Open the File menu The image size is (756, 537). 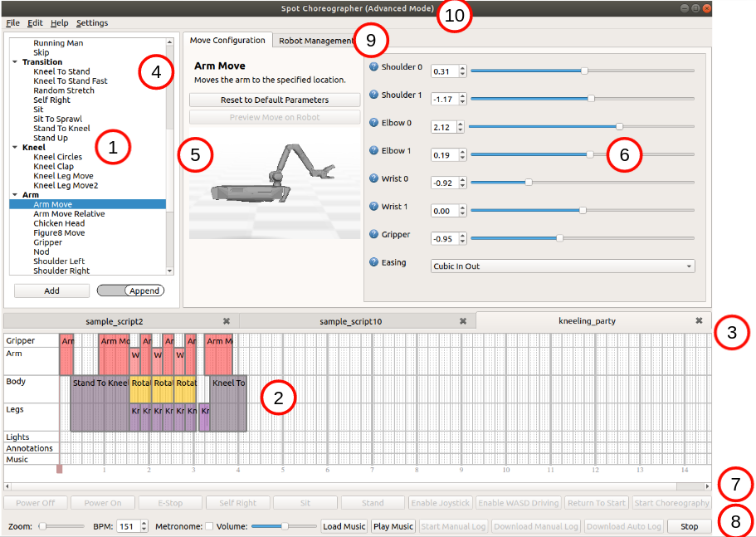coord(12,22)
